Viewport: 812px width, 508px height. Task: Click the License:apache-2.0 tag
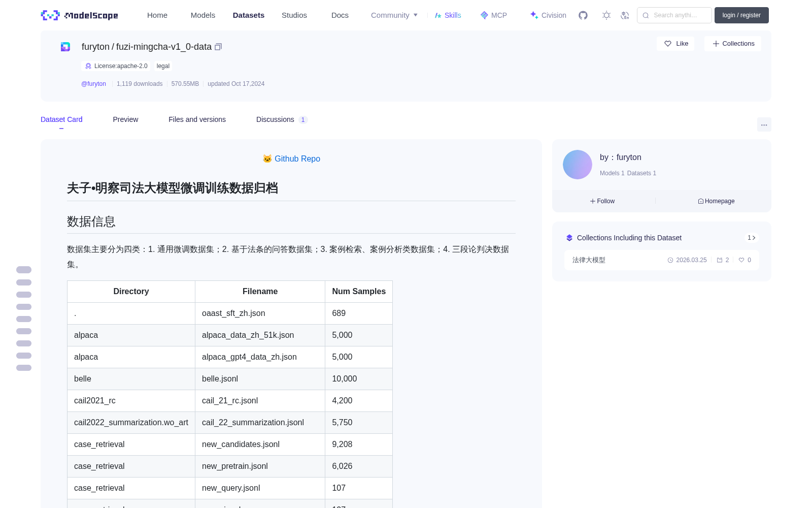tap(116, 66)
